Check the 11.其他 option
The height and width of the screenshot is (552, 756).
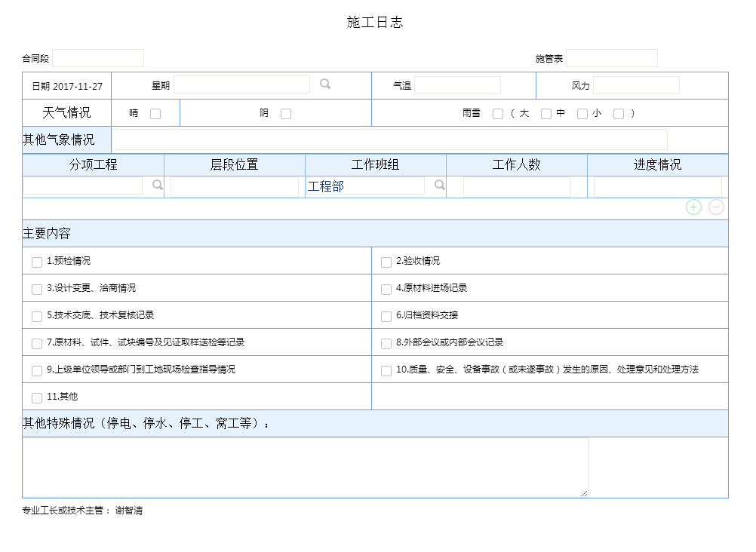pos(37,398)
